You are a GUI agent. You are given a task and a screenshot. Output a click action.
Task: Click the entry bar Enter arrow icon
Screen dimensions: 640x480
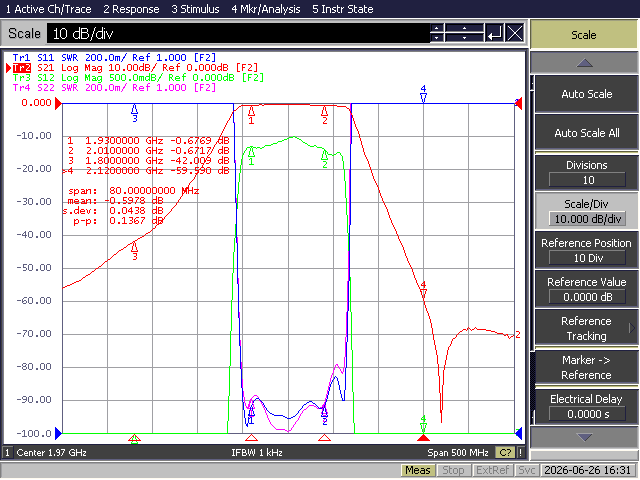pyautogui.click(x=494, y=33)
